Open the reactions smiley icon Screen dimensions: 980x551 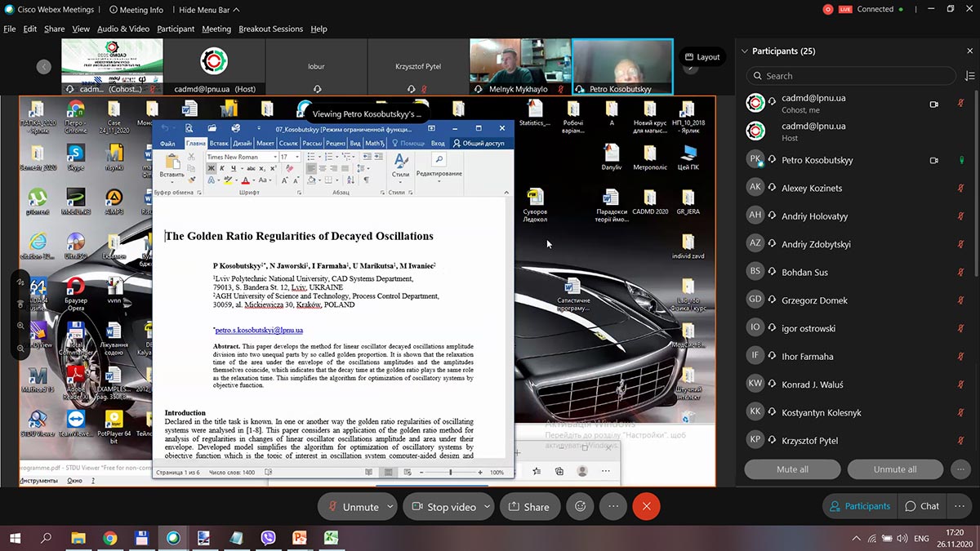tap(581, 506)
